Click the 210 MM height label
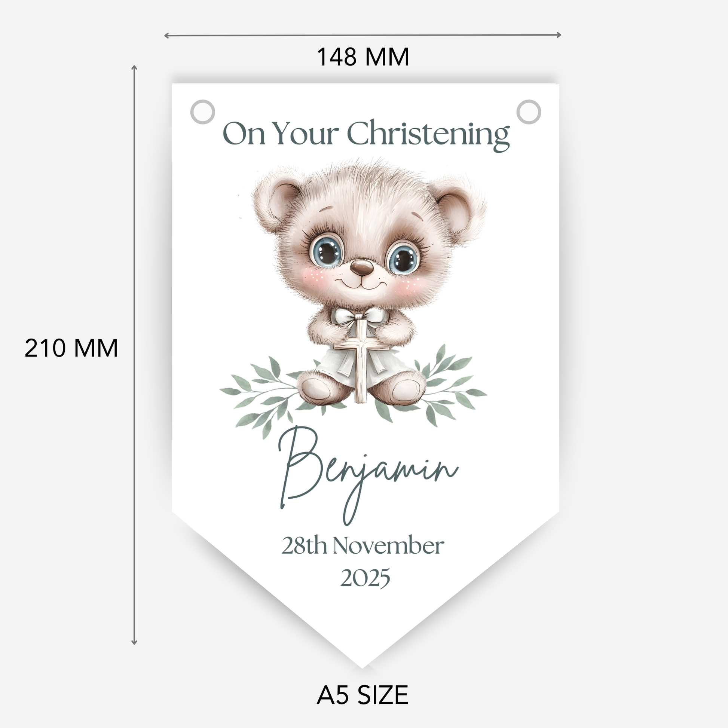This screenshot has width=728, height=728. (71, 348)
